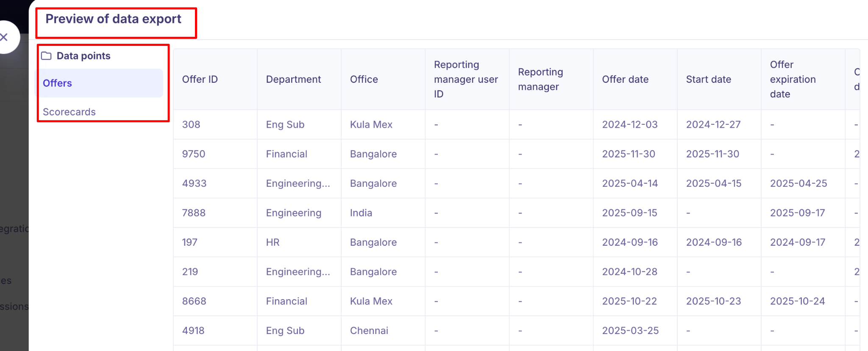Select the Offers data point
Screen dimensions: 868x351
tap(57, 83)
